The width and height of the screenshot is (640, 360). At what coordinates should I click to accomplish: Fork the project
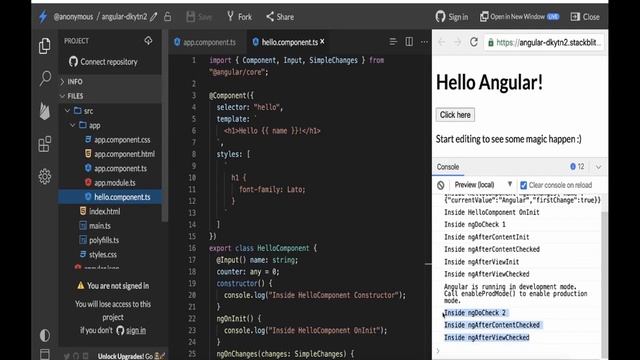(240, 17)
